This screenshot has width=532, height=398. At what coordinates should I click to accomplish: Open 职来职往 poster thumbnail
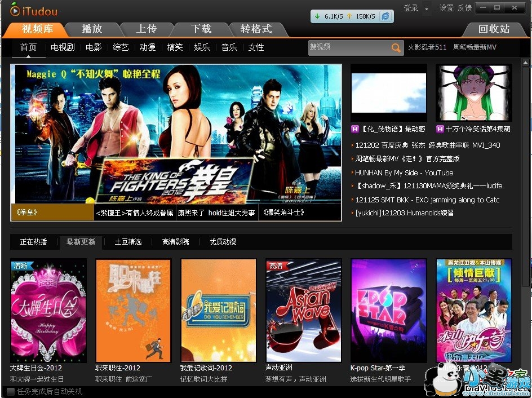134,311
